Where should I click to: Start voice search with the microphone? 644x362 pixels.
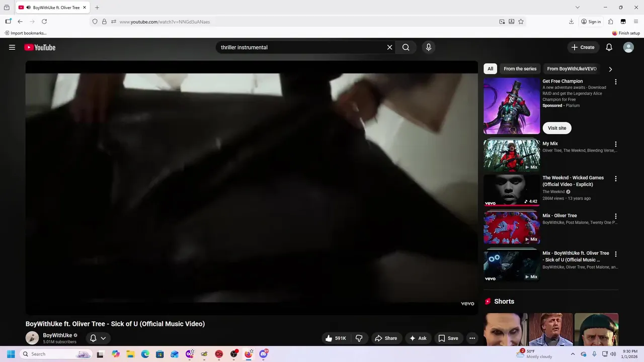pos(429,47)
